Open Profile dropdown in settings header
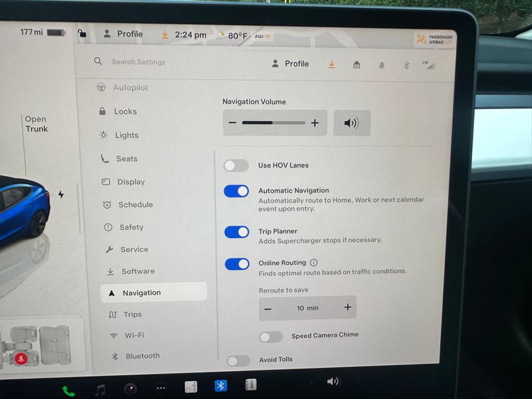Image resolution: width=532 pixels, height=399 pixels. (291, 64)
